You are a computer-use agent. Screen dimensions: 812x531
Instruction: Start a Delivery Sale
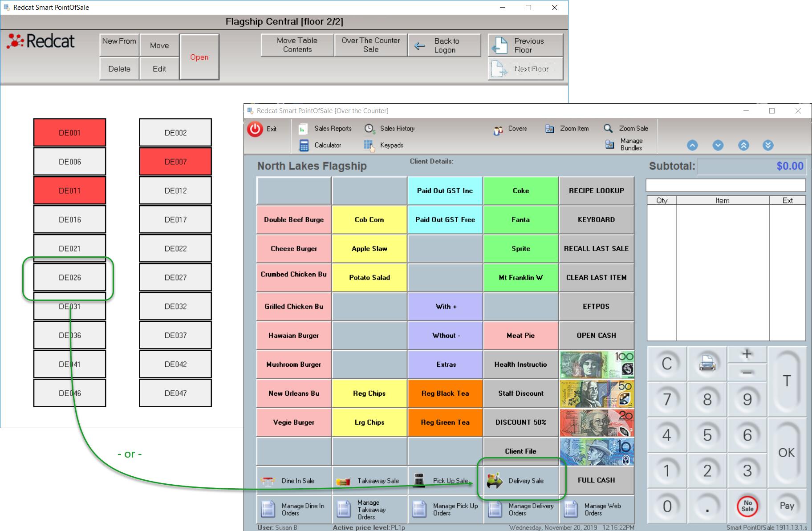coord(520,481)
